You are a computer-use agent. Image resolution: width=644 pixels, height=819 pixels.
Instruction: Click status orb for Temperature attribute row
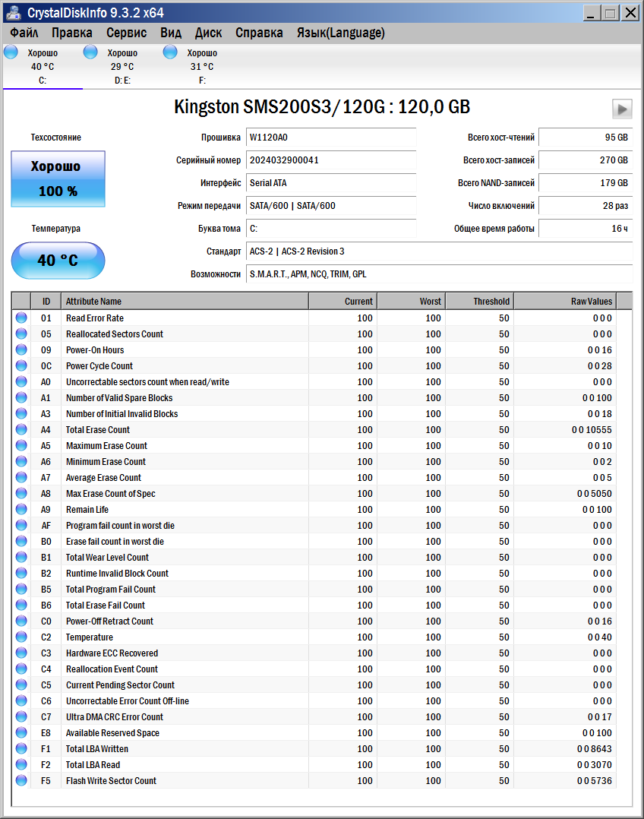pyautogui.click(x=21, y=637)
